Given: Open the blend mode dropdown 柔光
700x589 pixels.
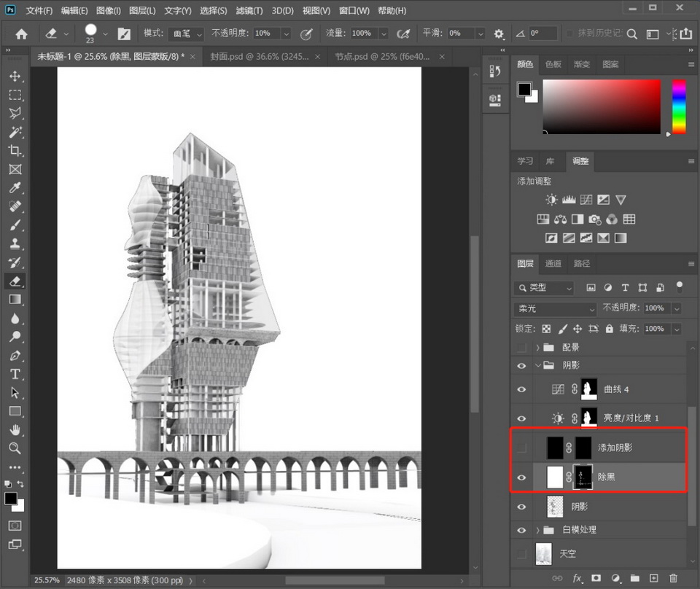Looking at the screenshot, I should click(x=557, y=308).
